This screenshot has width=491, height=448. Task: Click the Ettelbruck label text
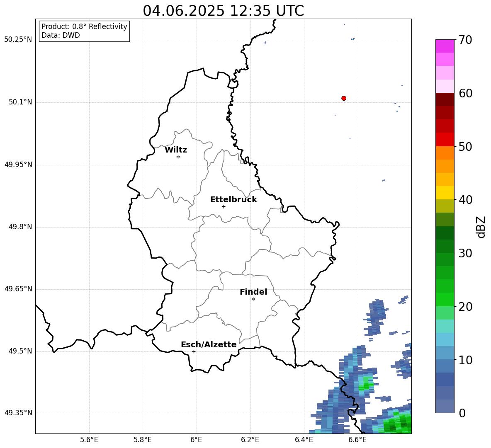point(233,200)
